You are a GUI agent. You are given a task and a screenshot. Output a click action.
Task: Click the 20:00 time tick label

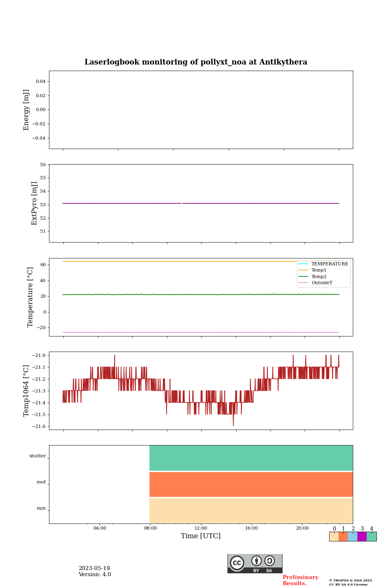[302, 528]
